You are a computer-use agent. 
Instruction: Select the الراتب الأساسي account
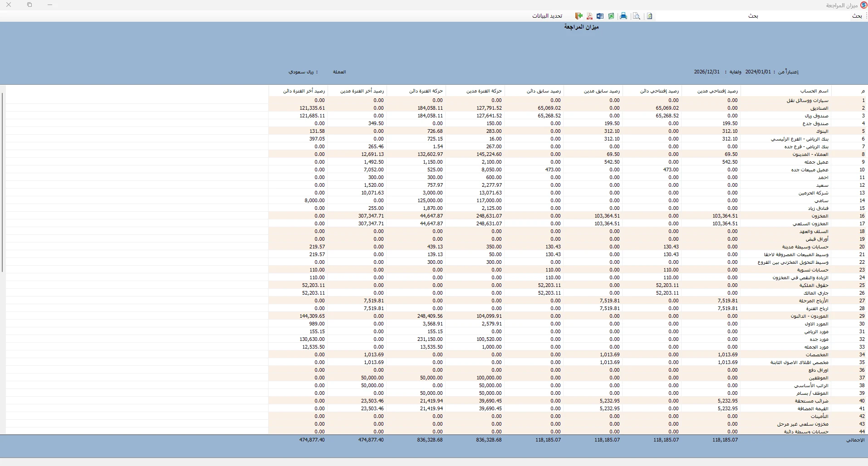(811, 386)
